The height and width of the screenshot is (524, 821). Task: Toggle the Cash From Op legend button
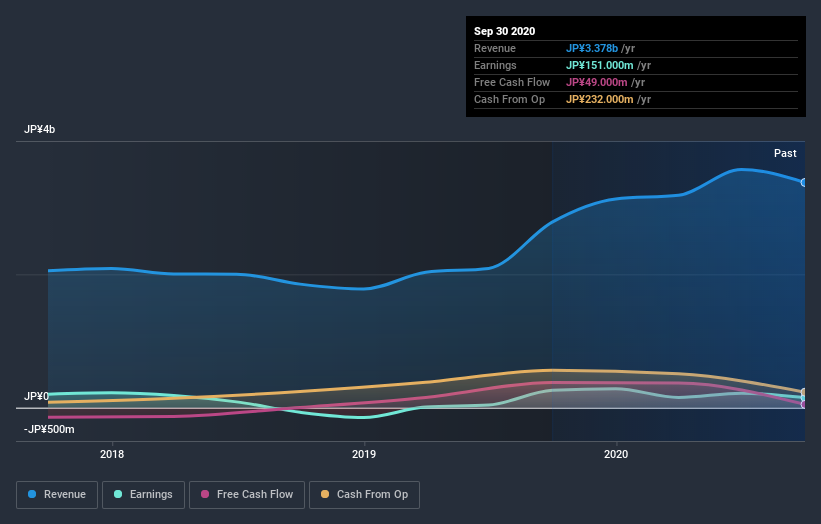[x=364, y=495]
